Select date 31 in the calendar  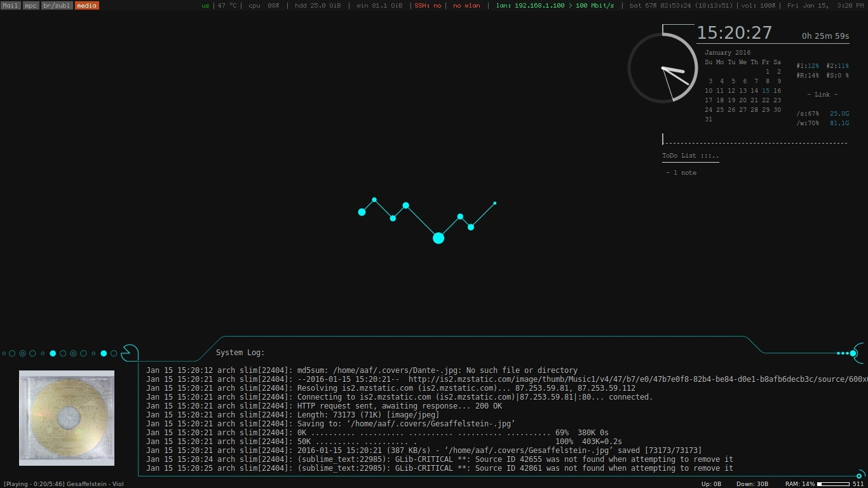coord(709,119)
